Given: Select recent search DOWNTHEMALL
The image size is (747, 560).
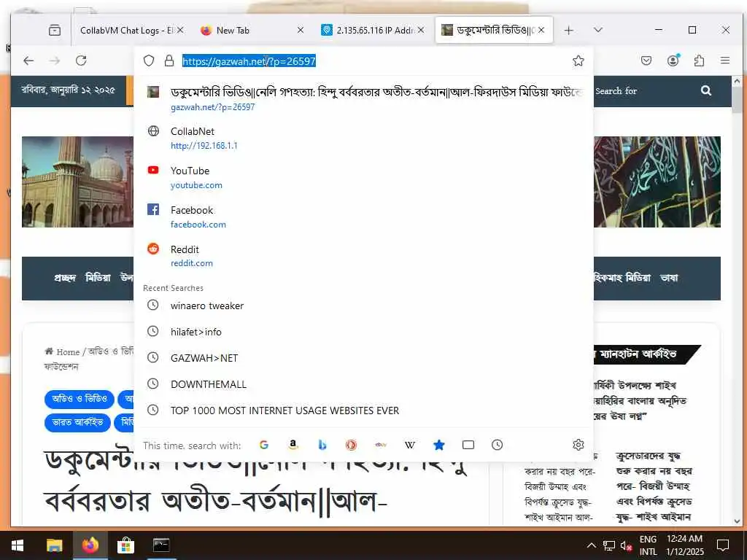Looking at the screenshot, I should pos(364,384).
